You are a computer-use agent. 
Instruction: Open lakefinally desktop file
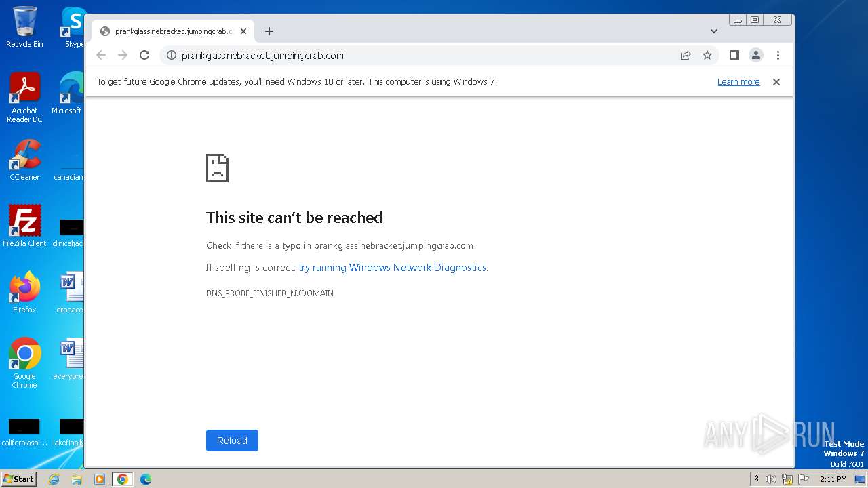pyautogui.click(x=69, y=432)
